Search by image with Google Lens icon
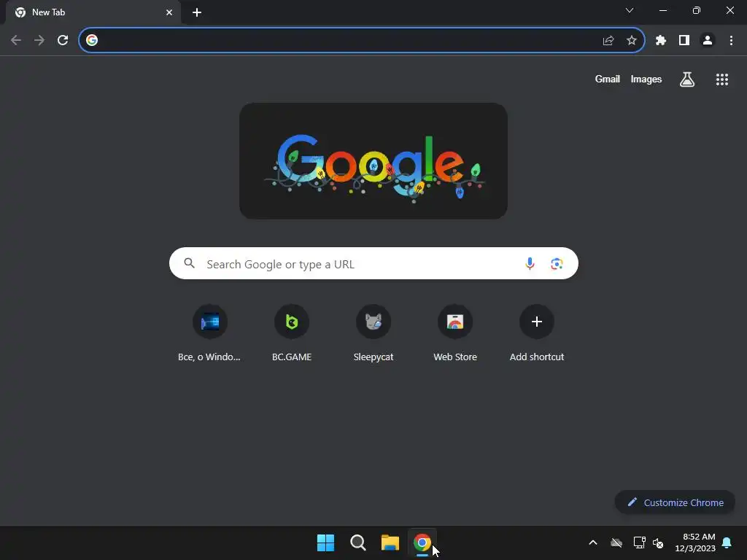Image resolution: width=747 pixels, height=560 pixels. click(557, 263)
